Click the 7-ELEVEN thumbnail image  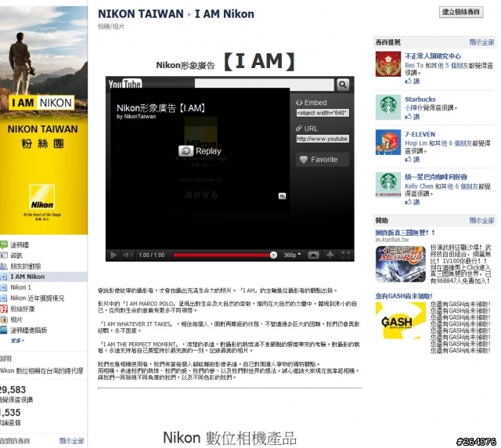[388, 142]
